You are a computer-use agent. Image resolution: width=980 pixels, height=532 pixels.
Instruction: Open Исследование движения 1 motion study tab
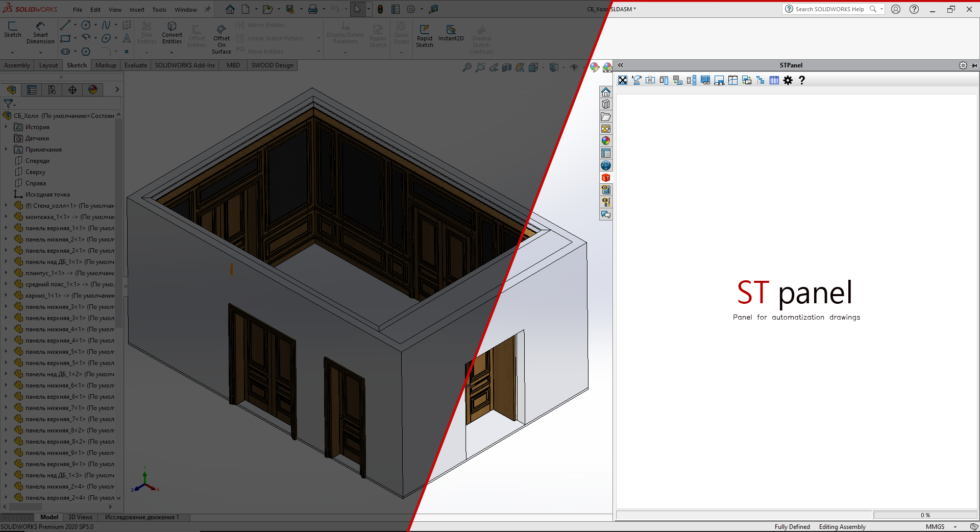[x=142, y=517]
